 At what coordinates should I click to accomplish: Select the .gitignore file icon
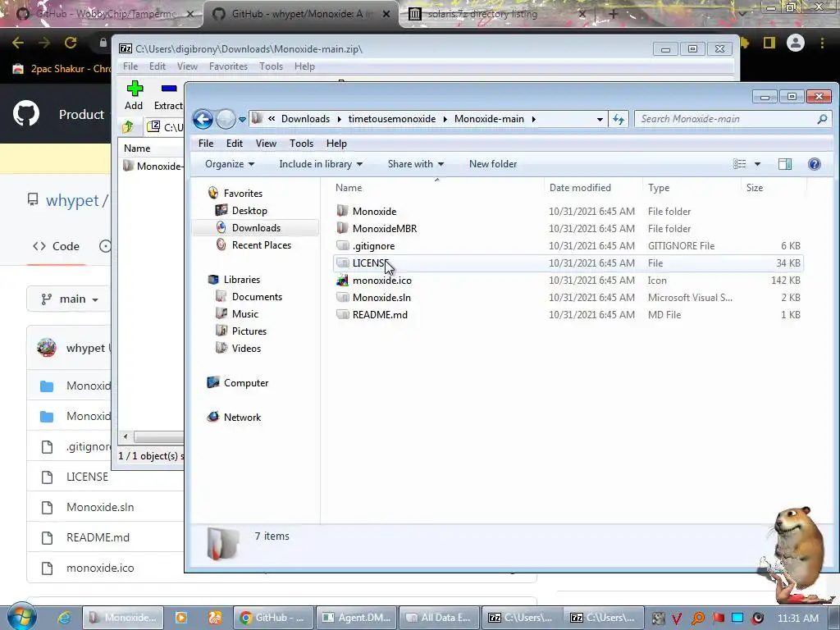pyautogui.click(x=342, y=245)
